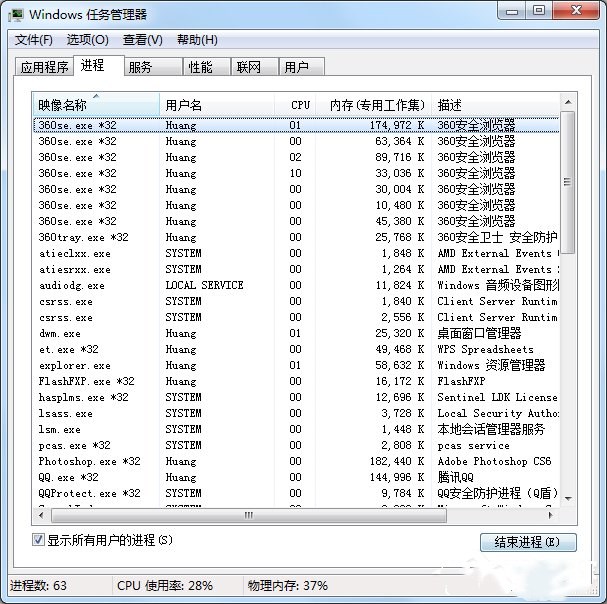This screenshot has height=604, width=607.
Task: Select 360se.exe row with CPU 10
Action: (296, 173)
